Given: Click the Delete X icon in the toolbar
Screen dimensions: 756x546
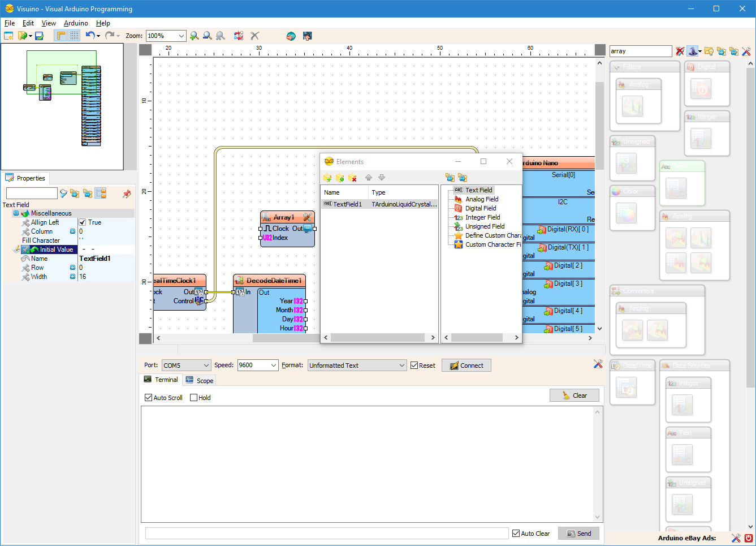Looking at the screenshot, I should pyautogui.click(x=254, y=36).
